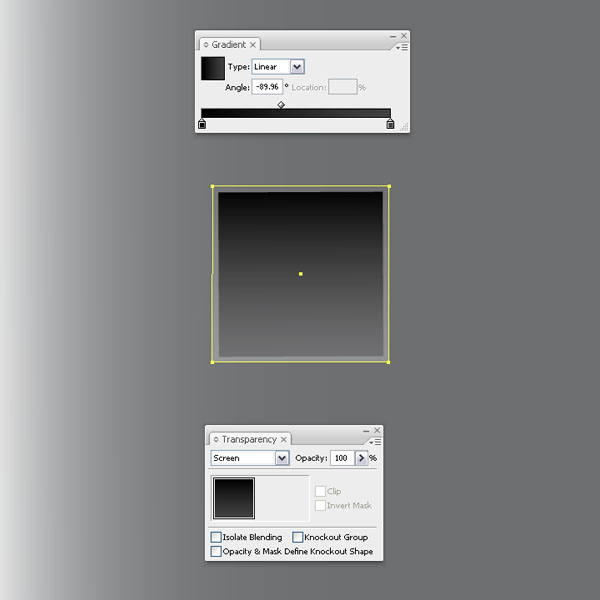This screenshot has width=600, height=600.
Task: Toggle the Invert Mask checkbox
Action: click(x=320, y=505)
